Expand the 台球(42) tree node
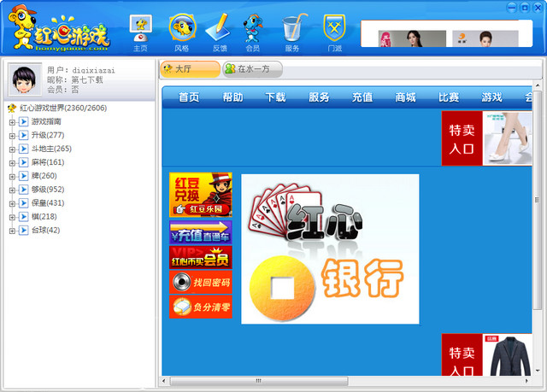Image resolution: width=547 pixels, height=392 pixels. (12, 231)
